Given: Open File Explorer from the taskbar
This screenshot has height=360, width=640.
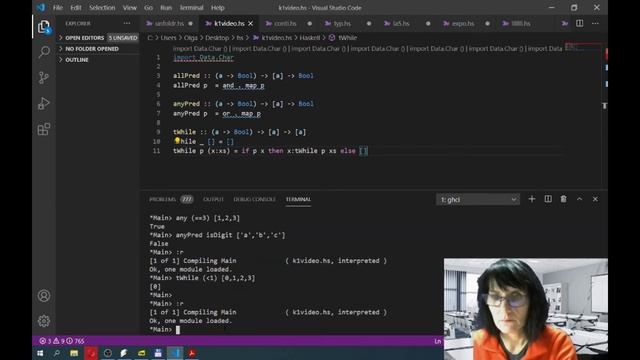Looking at the screenshot, I should tap(74, 353).
